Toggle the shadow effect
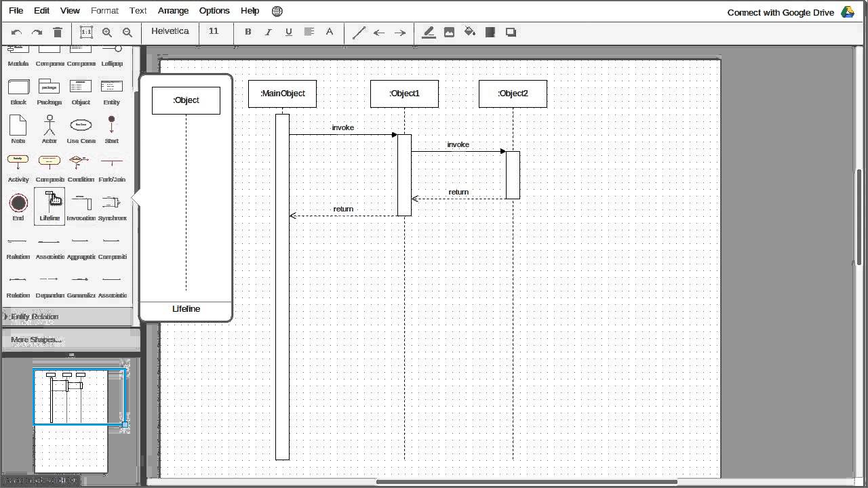The width and height of the screenshot is (868, 488). 511,32
